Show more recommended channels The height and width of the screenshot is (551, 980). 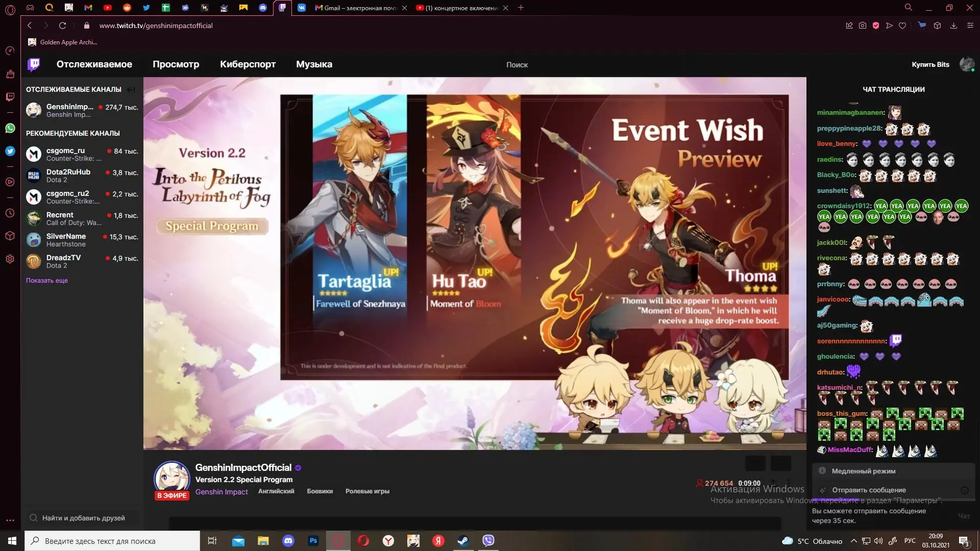(x=47, y=281)
